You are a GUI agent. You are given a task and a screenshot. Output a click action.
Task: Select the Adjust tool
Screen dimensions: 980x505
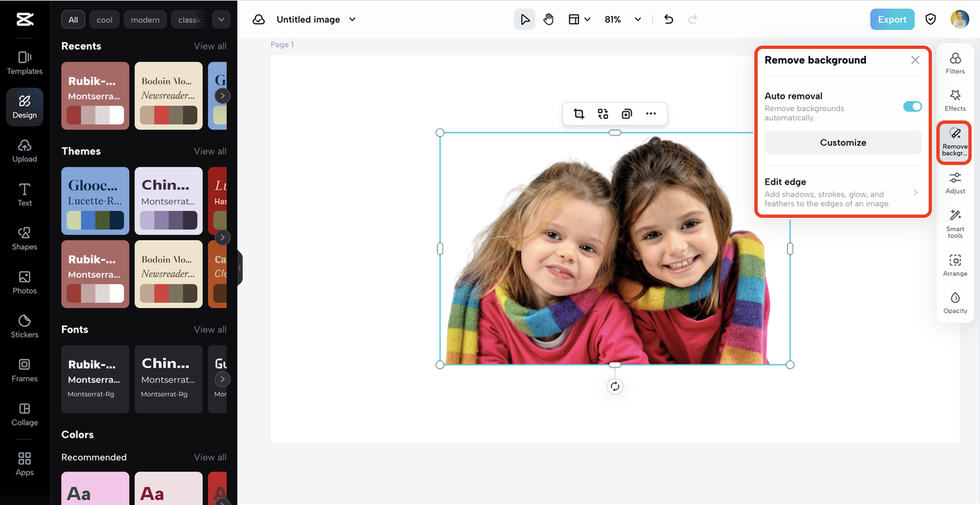point(955,182)
